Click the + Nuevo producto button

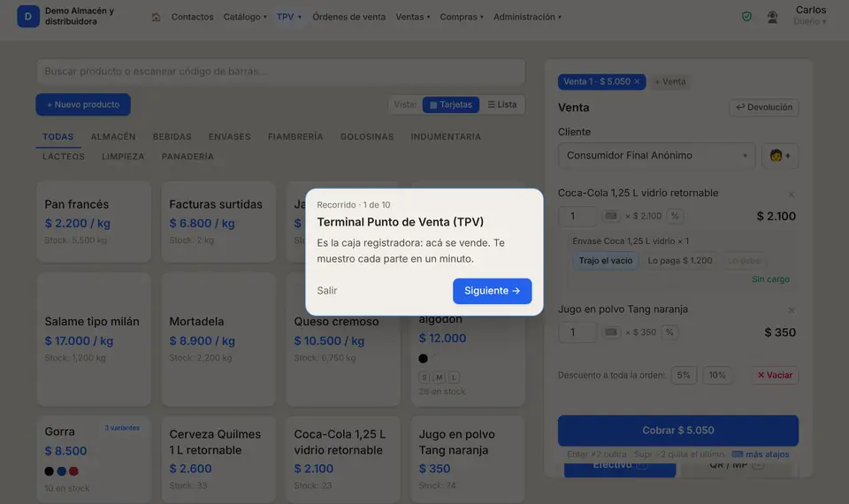click(83, 104)
